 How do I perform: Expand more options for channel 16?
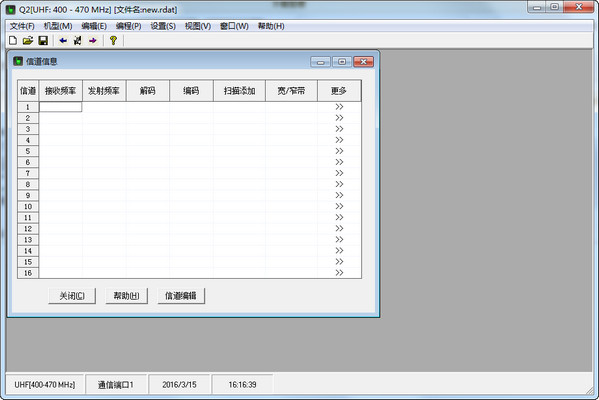click(x=339, y=273)
